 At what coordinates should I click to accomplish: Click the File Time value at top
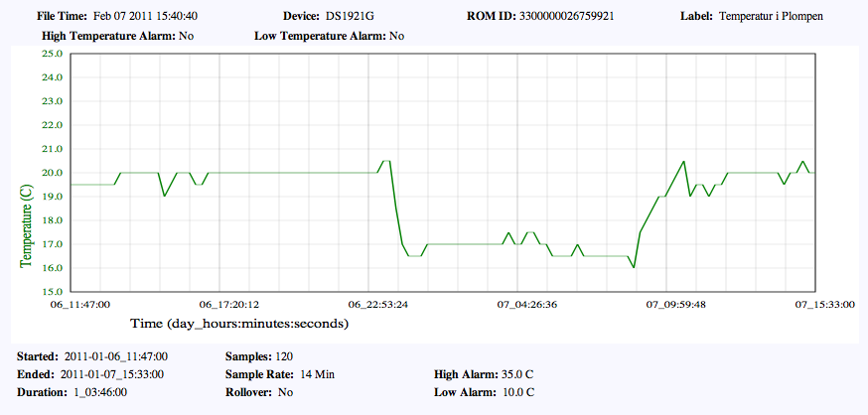pos(145,17)
